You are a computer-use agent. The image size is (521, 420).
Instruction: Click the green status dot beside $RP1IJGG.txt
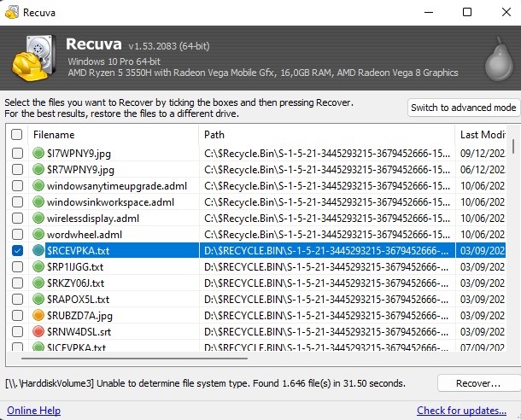point(38,266)
